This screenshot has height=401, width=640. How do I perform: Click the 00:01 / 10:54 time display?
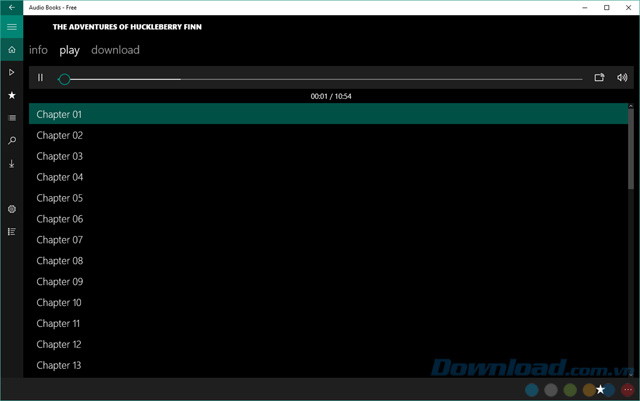pyautogui.click(x=331, y=96)
